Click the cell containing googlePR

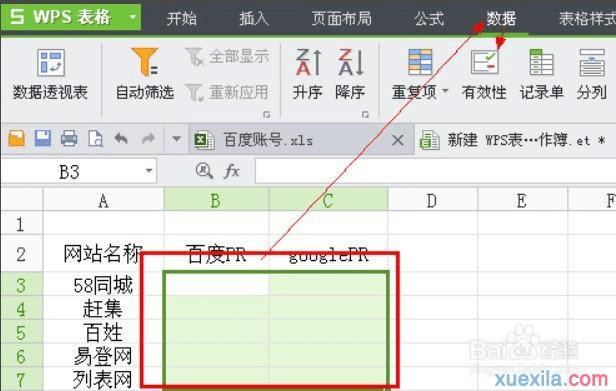[x=328, y=254]
